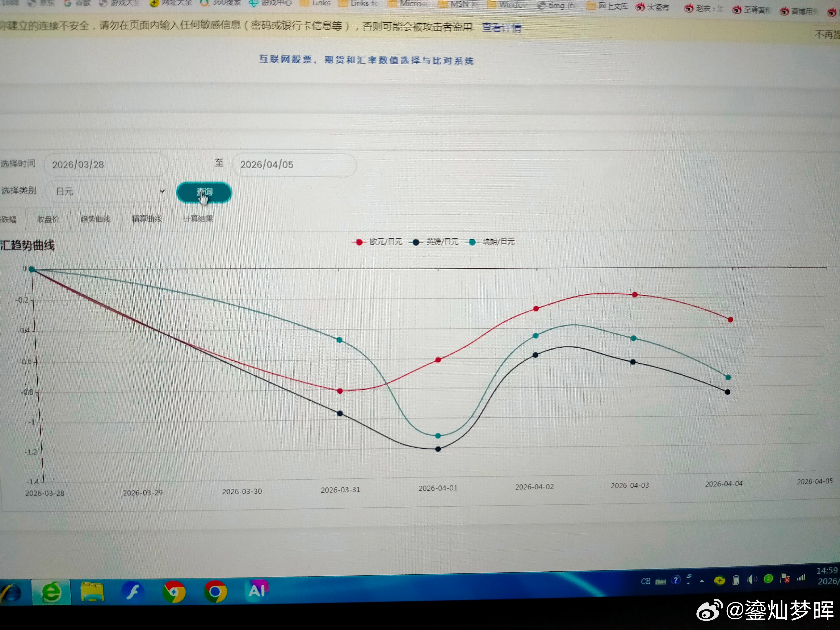
Task: Open the file explorer folder taskbar icon
Action: point(92,592)
